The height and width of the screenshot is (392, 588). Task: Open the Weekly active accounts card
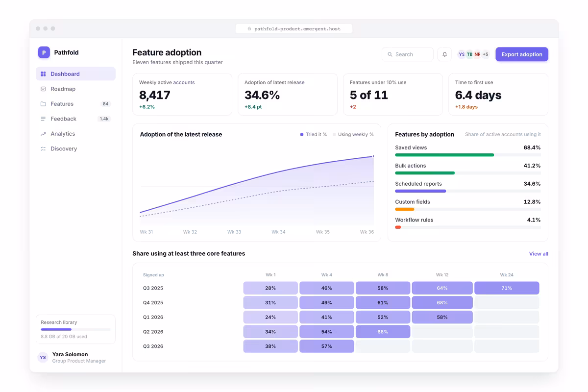[x=182, y=95]
